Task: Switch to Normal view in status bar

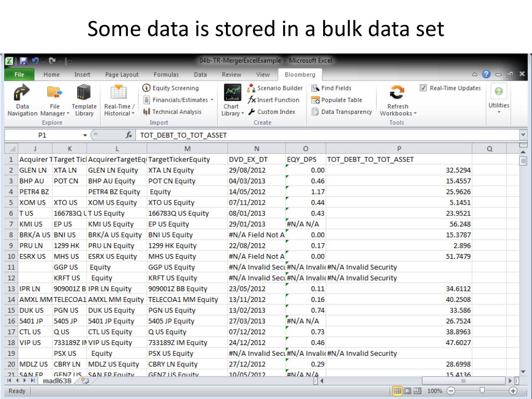Action: tap(397, 391)
